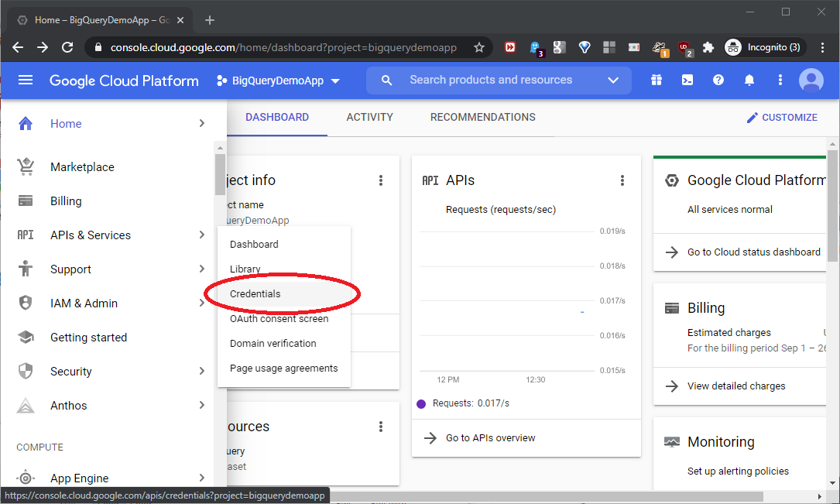The width and height of the screenshot is (840, 504).
Task: Open Chrome's three-dot menu
Action: 822,47
